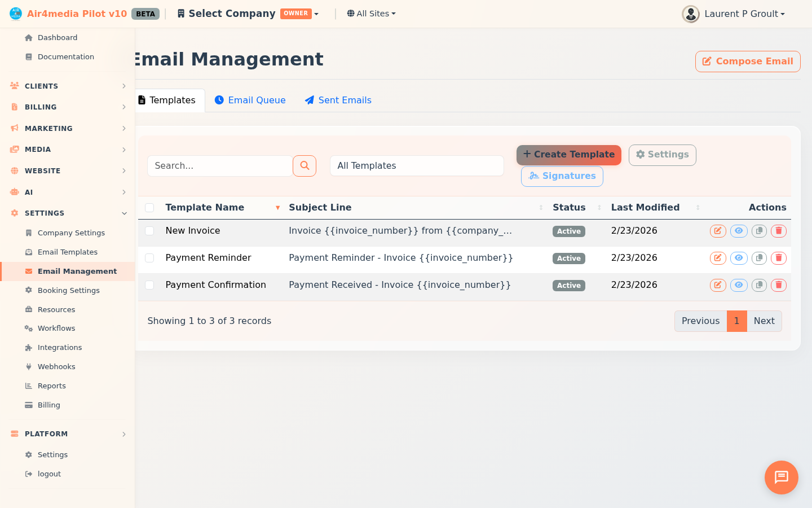Click the All Templates filter field
The image size is (812, 508).
coord(417,165)
